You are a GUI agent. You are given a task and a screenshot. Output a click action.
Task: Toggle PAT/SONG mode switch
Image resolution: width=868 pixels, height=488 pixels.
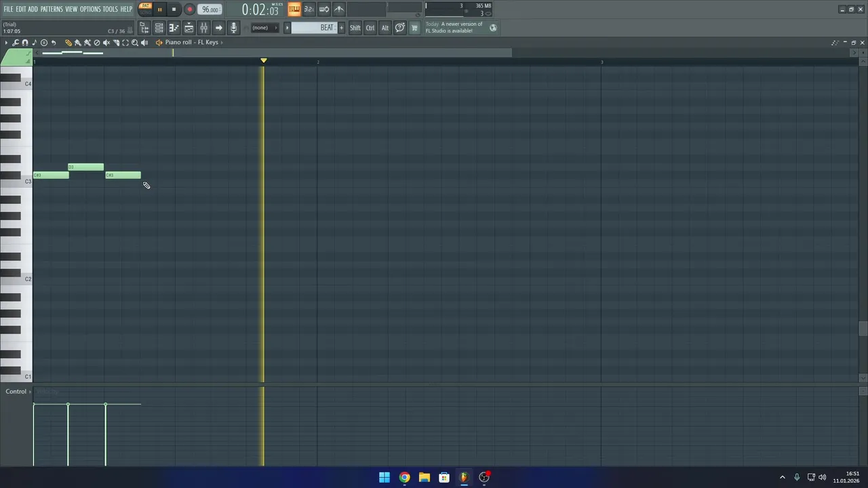[x=145, y=9]
